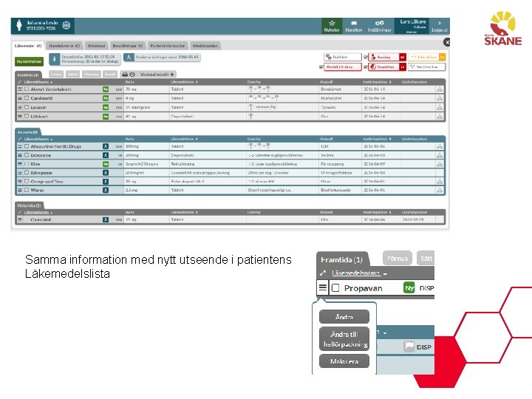Open Lars Läkare user menu
The image size is (532, 399).
pos(412,26)
